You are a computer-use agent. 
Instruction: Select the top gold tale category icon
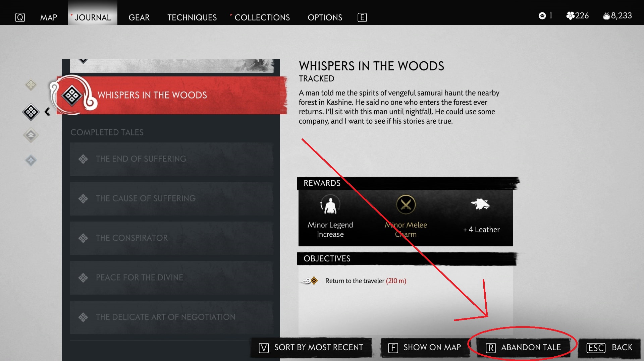click(31, 85)
